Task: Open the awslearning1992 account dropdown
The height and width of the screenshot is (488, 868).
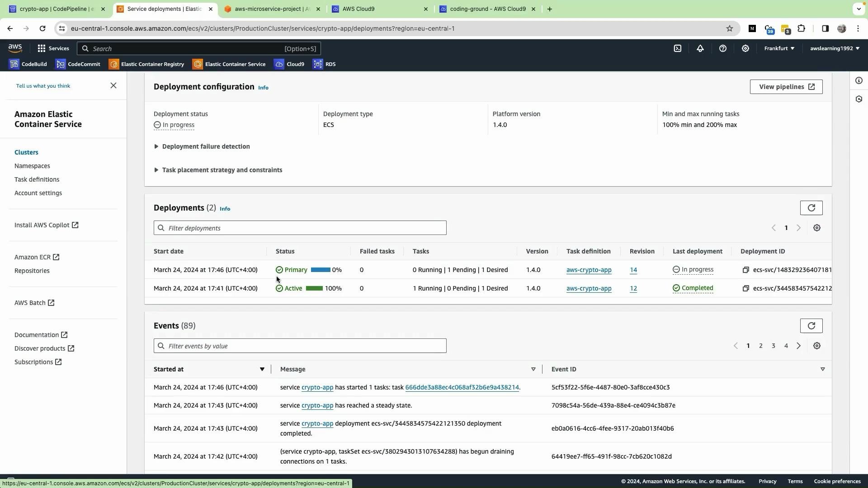Action: [x=835, y=48]
